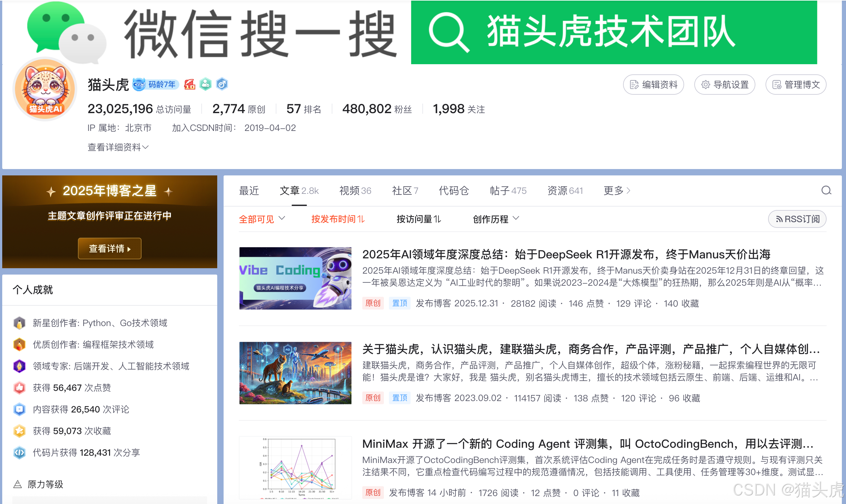Click 查看详情 in the 博客之星 banner
The width and height of the screenshot is (846, 504).
tap(109, 249)
